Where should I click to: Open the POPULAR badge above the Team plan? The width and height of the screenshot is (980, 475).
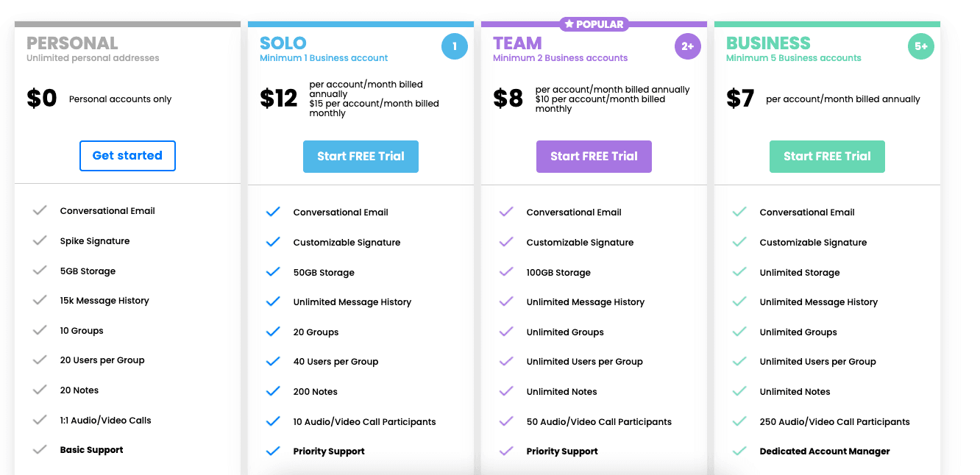594,24
